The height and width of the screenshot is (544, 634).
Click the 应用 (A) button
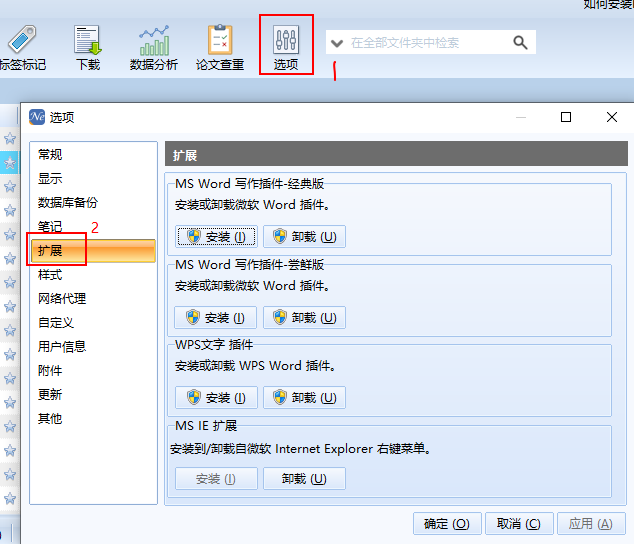pyautogui.click(x=591, y=524)
